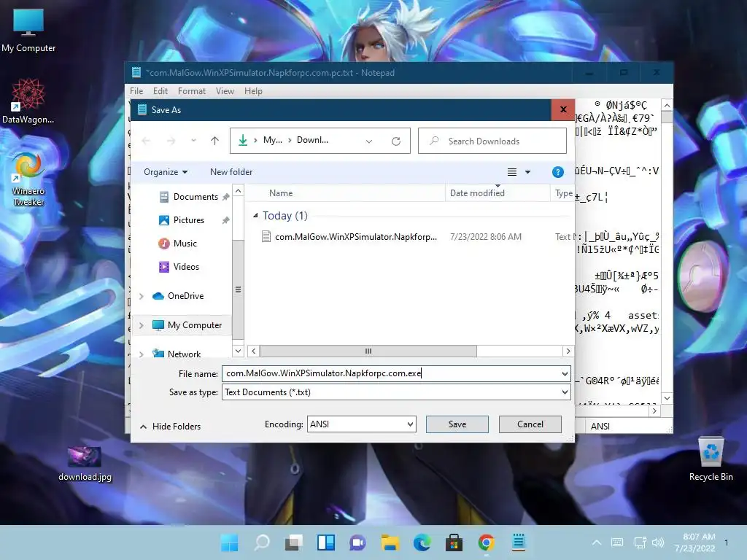Refresh the Downloads folder view

[396, 141]
